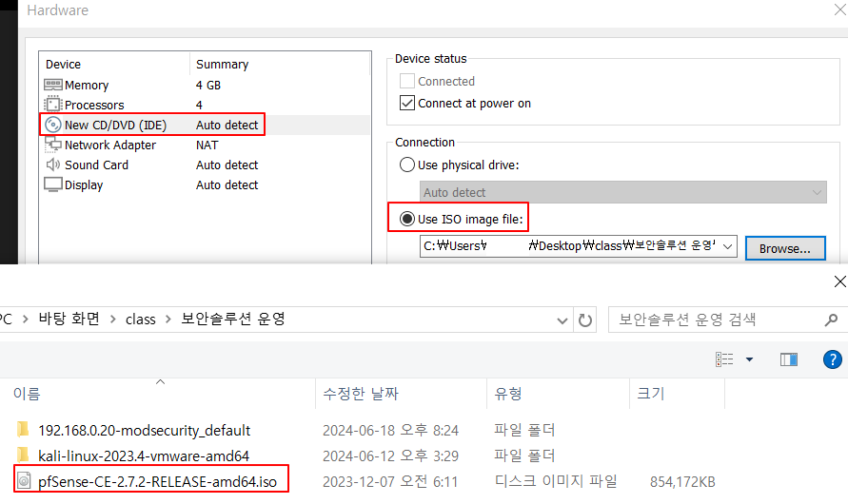Open the Auto detect physical drive dropdown
Viewport: 848px width, 504px height.
(623, 192)
